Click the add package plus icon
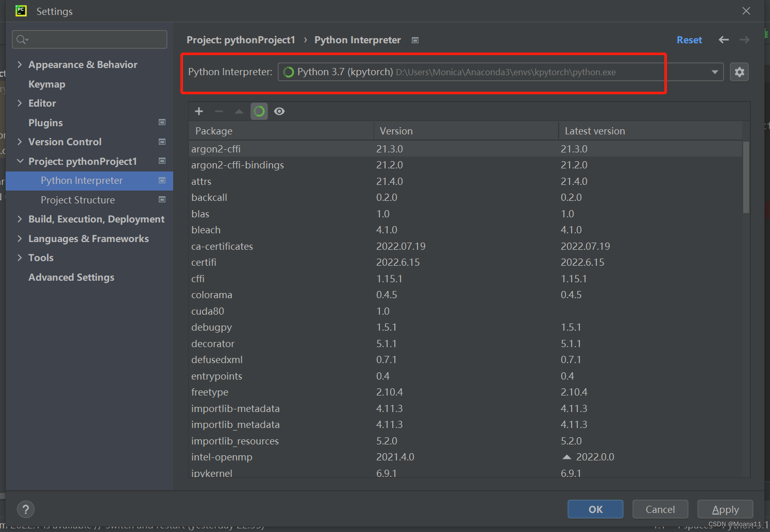Image resolution: width=770 pixels, height=532 pixels. pyautogui.click(x=199, y=111)
